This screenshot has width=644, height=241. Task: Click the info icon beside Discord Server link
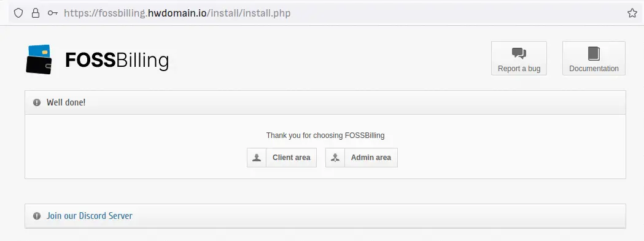point(37,216)
